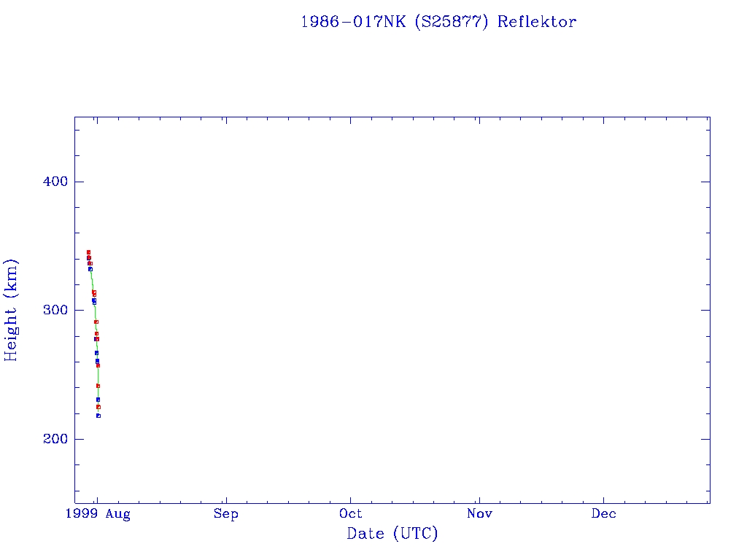Click the 'Dec' date axis label
The width and height of the screenshot is (747, 560).
[604, 514]
